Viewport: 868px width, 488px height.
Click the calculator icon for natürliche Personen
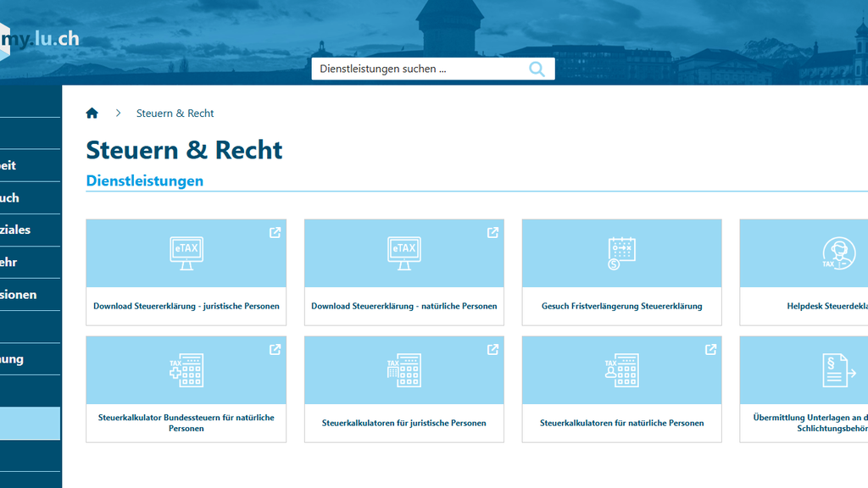coord(621,370)
